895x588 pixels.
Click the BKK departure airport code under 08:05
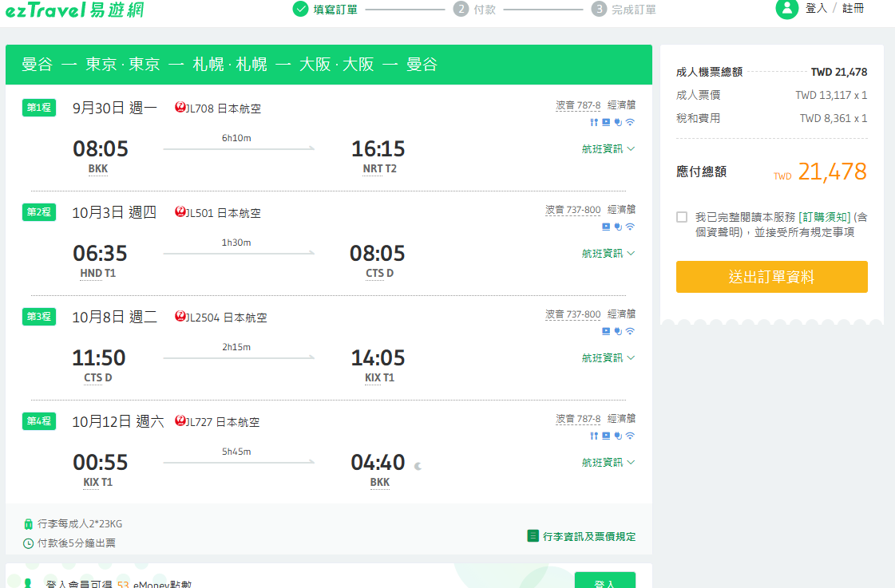click(98, 169)
